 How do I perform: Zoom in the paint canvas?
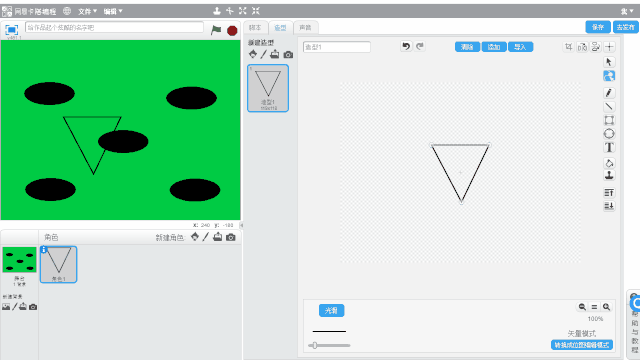tap(607, 307)
